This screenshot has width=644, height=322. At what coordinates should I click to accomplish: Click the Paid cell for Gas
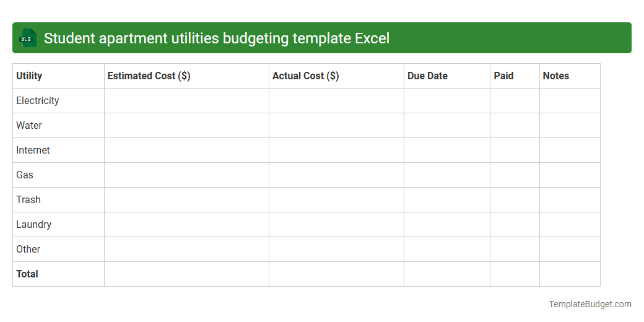[515, 175]
